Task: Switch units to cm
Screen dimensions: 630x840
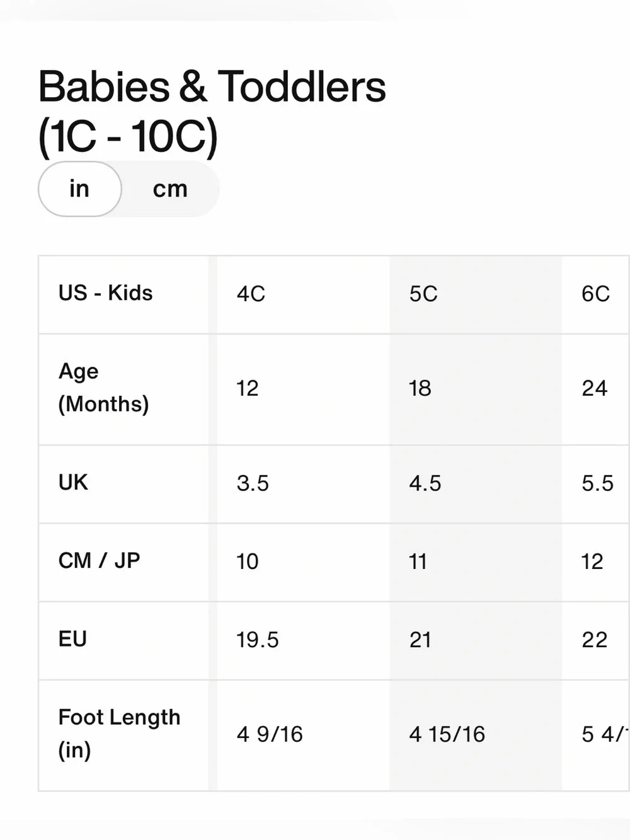Action: click(170, 189)
